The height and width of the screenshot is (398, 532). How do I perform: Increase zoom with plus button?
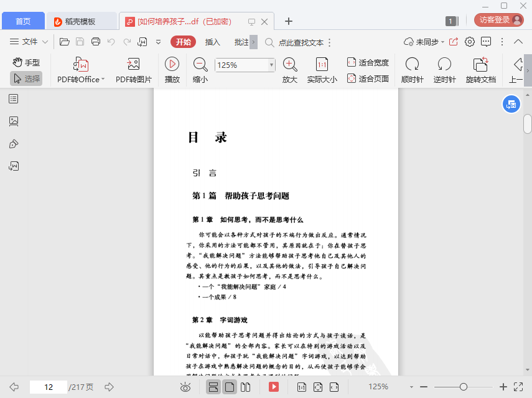[503, 387]
